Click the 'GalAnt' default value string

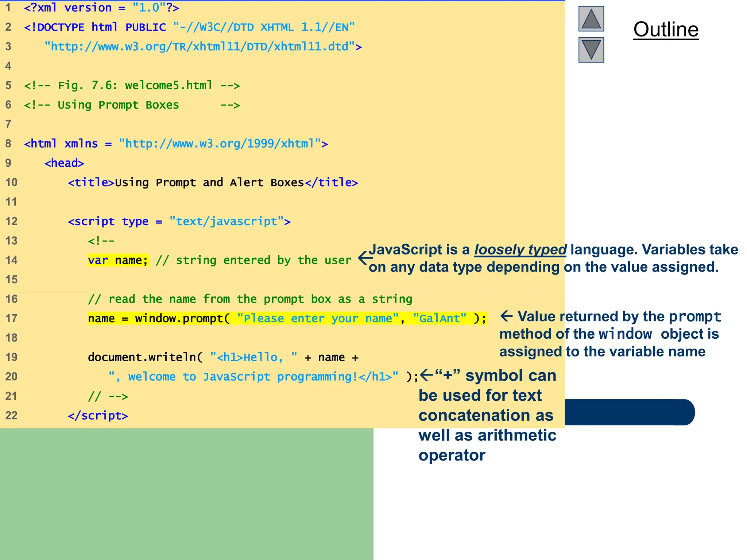(440, 318)
